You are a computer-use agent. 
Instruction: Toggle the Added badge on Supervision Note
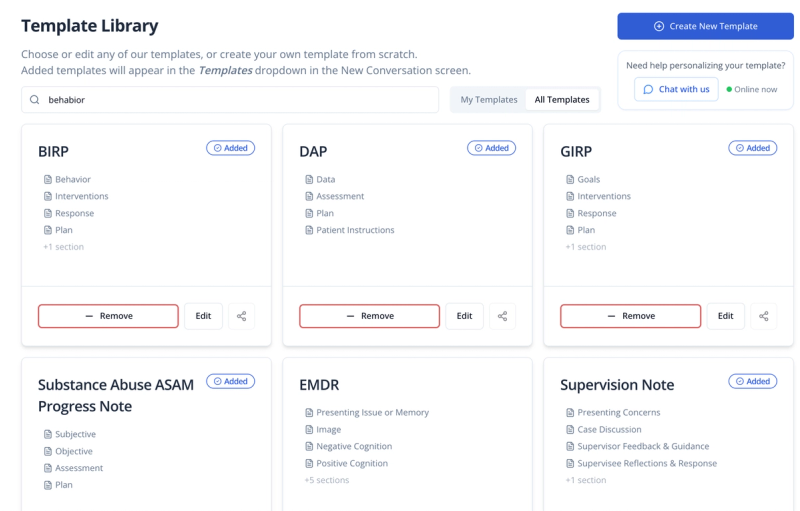[x=753, y=381]
